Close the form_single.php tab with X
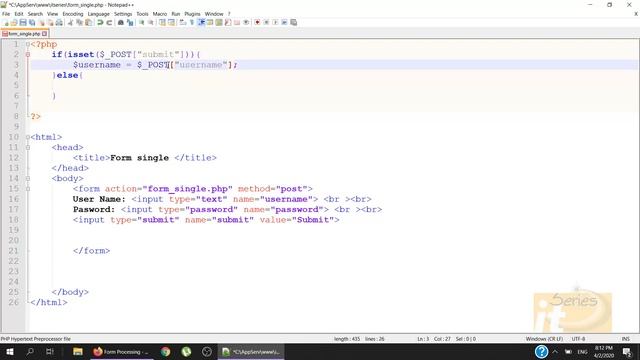Viewport: 640px width, 360px height. click(x=44, y=34)
